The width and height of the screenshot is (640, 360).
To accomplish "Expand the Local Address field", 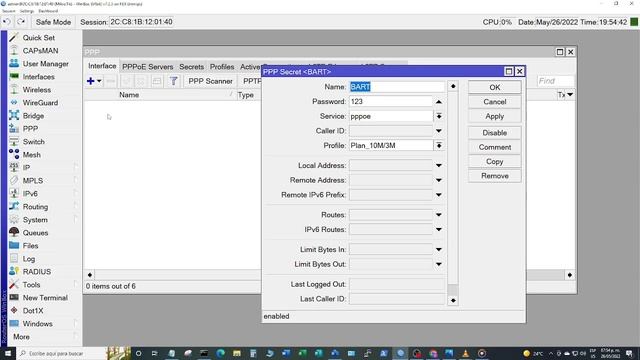I will [439, 166].
